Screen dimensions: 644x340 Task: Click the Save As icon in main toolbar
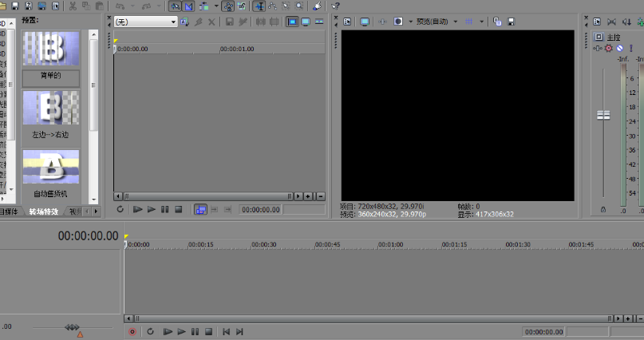tap(29, 6)
